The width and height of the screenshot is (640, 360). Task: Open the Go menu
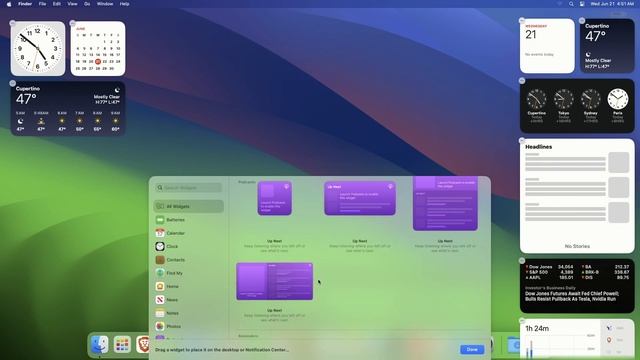pyautogui.click(x=87, y=4)
